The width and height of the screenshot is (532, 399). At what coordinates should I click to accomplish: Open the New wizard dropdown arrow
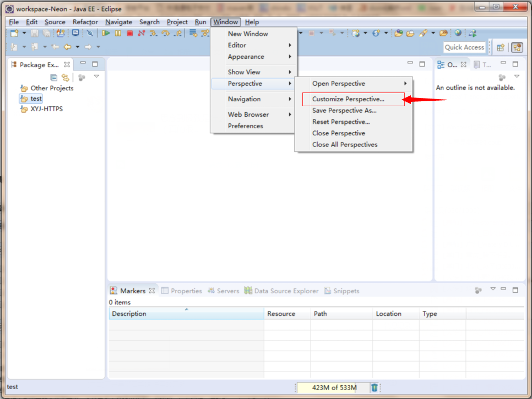click(x=24, y=33)
